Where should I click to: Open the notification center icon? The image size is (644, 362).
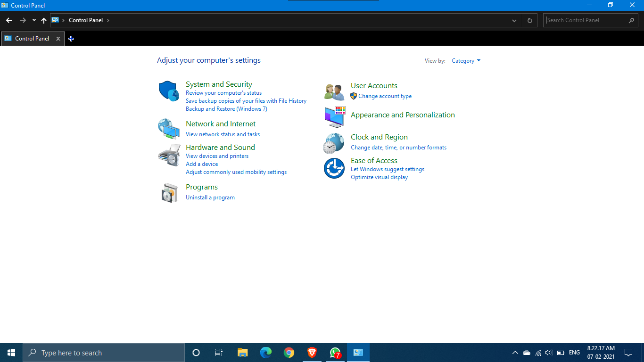[628, 353]
